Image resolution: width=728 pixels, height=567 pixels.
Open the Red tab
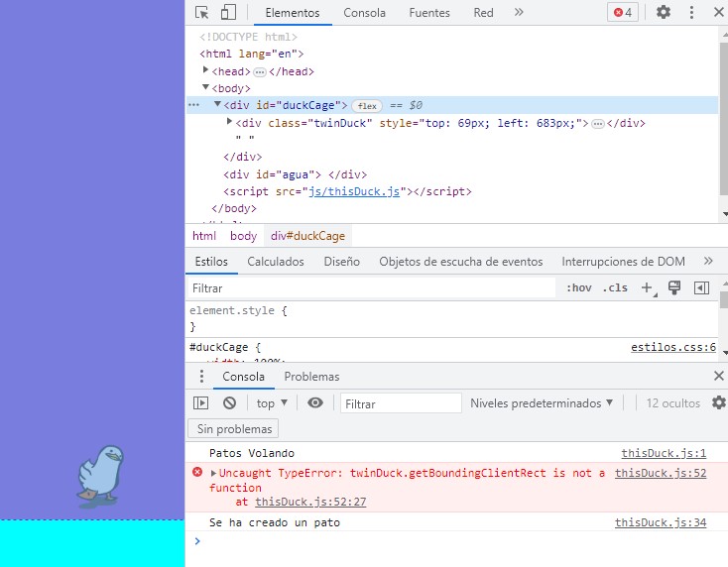[483, 13]
